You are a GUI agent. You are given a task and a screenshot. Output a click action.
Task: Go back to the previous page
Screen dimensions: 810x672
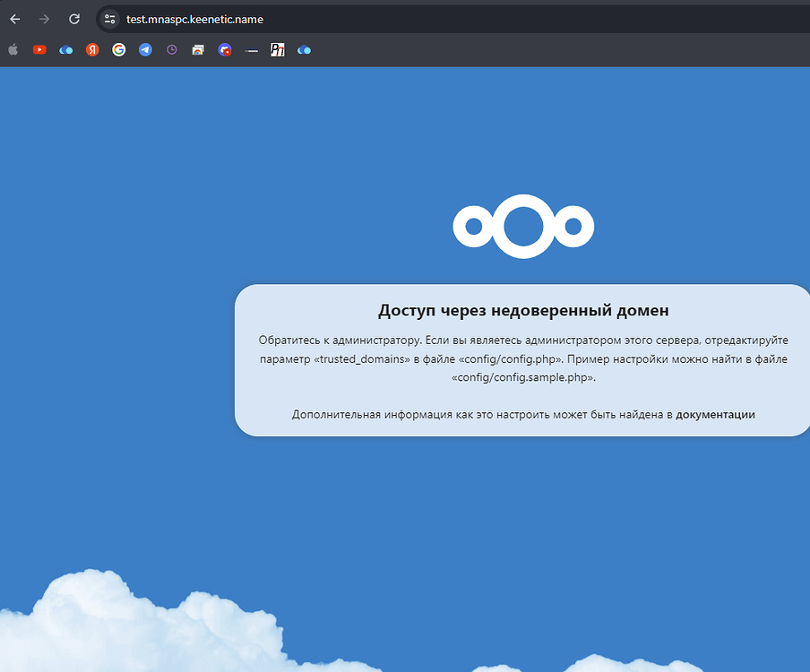[x=14, y=19]
